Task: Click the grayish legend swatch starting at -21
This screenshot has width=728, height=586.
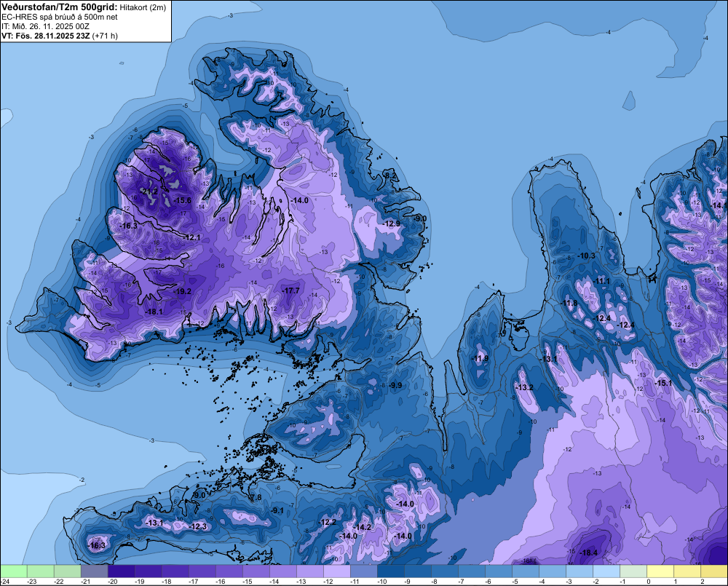Action: coord(94,571)
